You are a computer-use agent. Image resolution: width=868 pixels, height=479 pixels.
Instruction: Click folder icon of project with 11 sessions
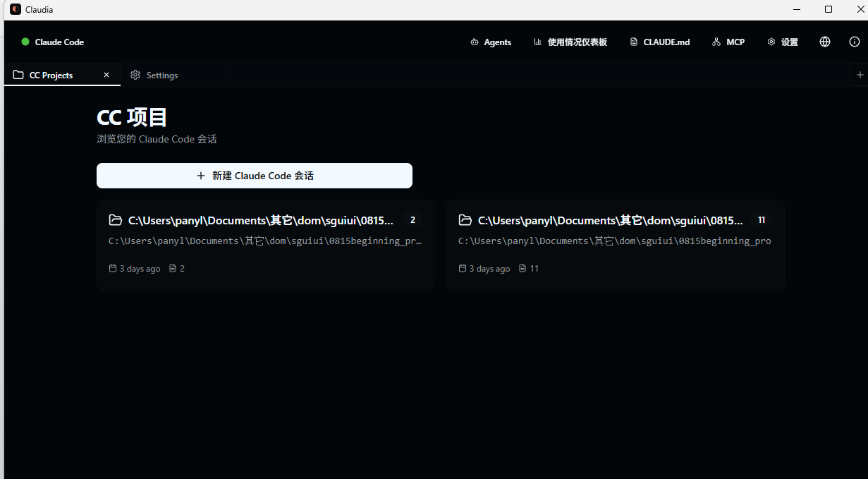coord(465,220)
